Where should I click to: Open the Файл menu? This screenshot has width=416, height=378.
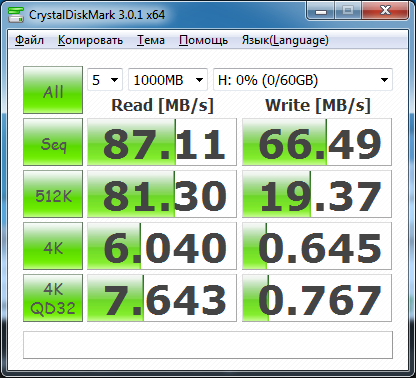click(x=29, y=40)
